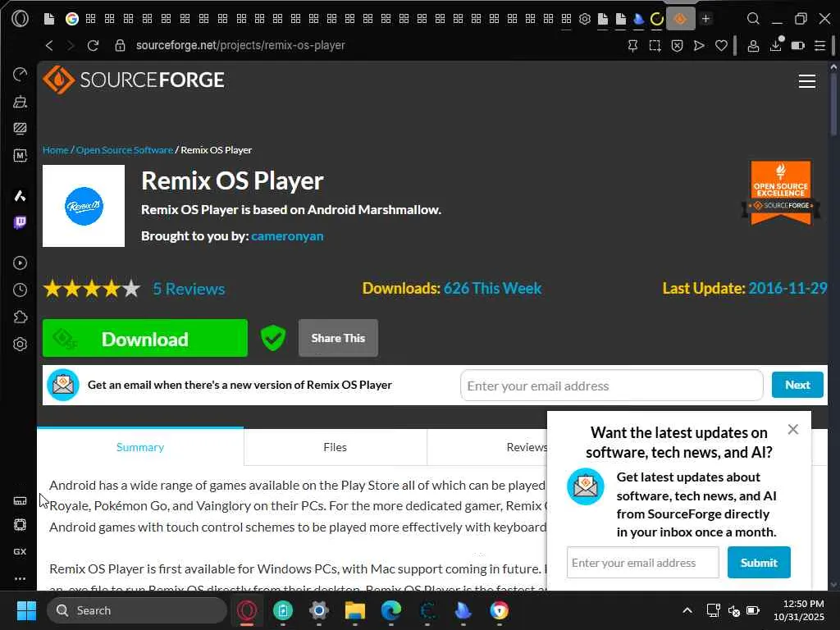
Task: Open the SourceForge hamburger menu
Action: (x=807, y=81)
